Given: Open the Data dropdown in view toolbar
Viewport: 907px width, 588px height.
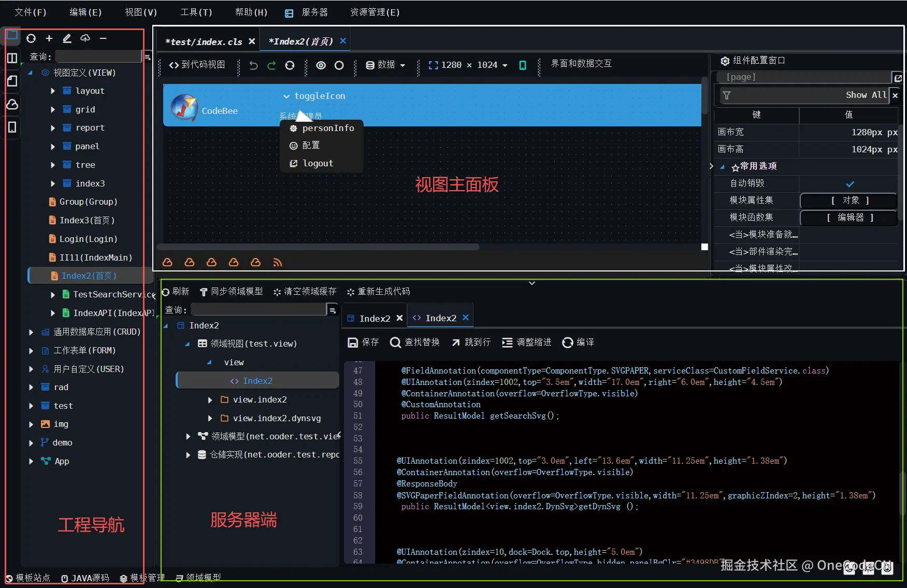Looking at the screenshot, I should (x=385, y=65).
